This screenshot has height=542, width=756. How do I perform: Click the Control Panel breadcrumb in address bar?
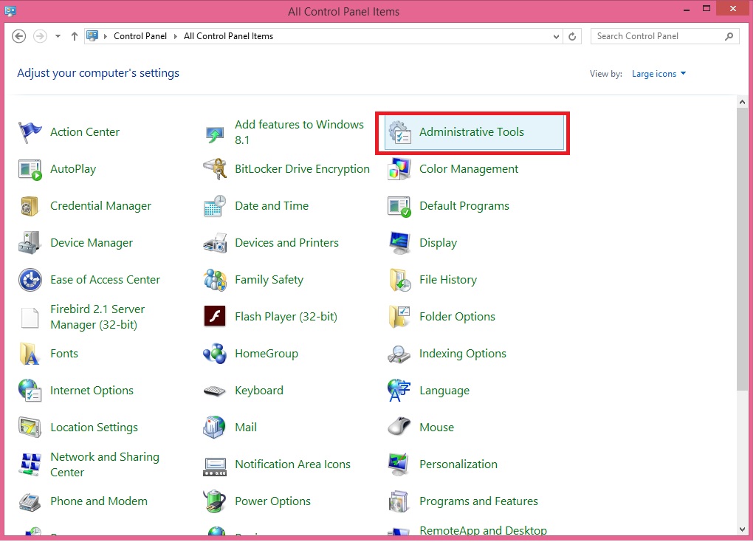coord(140,36)
